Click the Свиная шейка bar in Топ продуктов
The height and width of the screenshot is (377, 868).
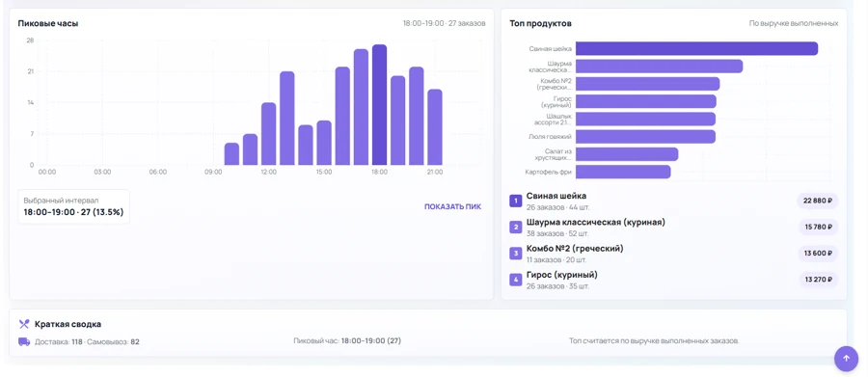tap(696, 49)
